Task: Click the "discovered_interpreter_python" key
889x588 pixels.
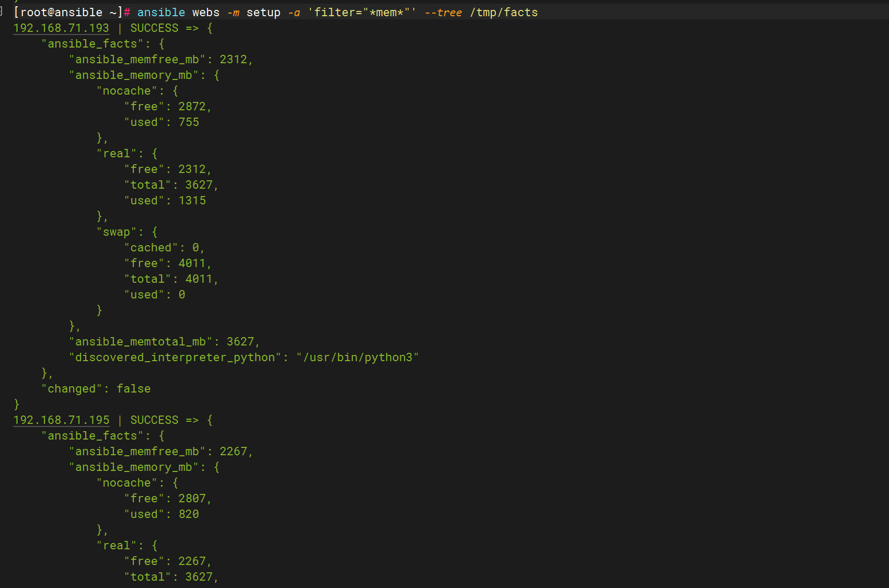Action: point(175,358)
